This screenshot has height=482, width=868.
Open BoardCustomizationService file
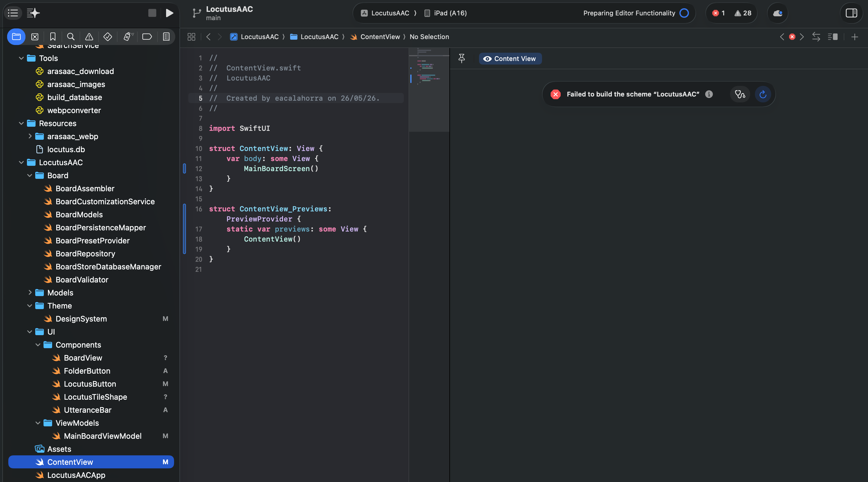105,202
